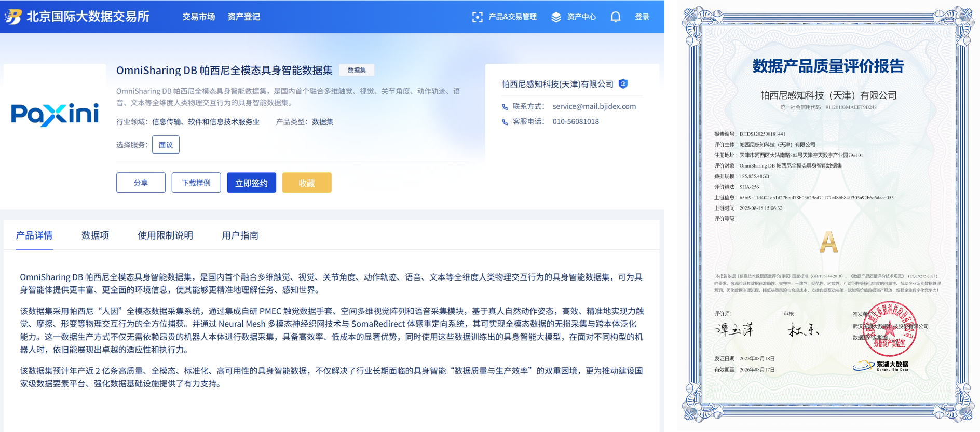Click the Beijing Data Exchange logo icon
The width and height of the screenshot is (980, 432).
pos(13,17)
